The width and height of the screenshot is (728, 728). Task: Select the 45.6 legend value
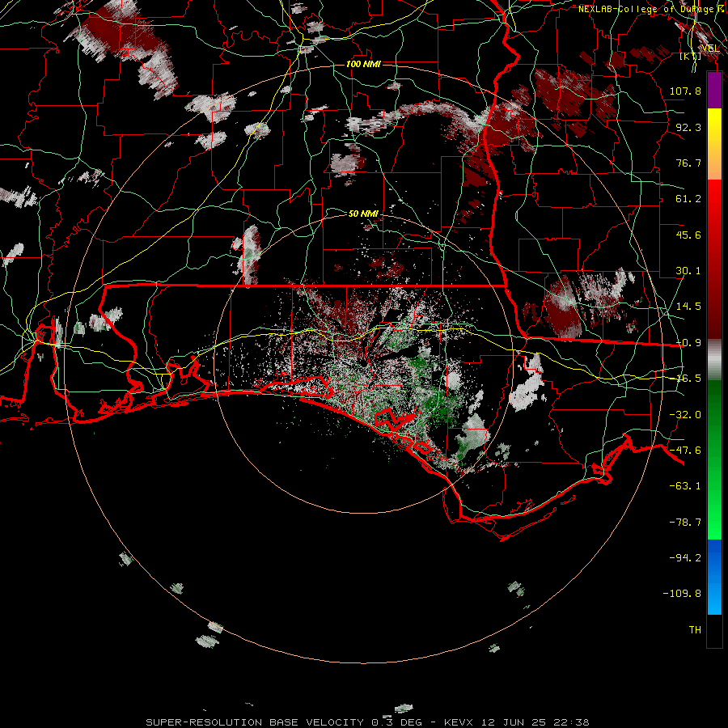pyautogui.click(x=688, y=235)
